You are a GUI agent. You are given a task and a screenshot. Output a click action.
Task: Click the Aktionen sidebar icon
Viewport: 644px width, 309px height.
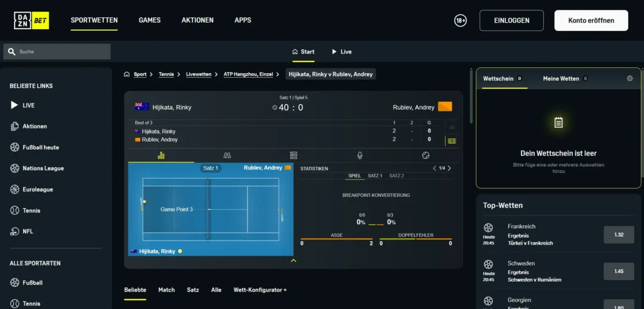15,126
